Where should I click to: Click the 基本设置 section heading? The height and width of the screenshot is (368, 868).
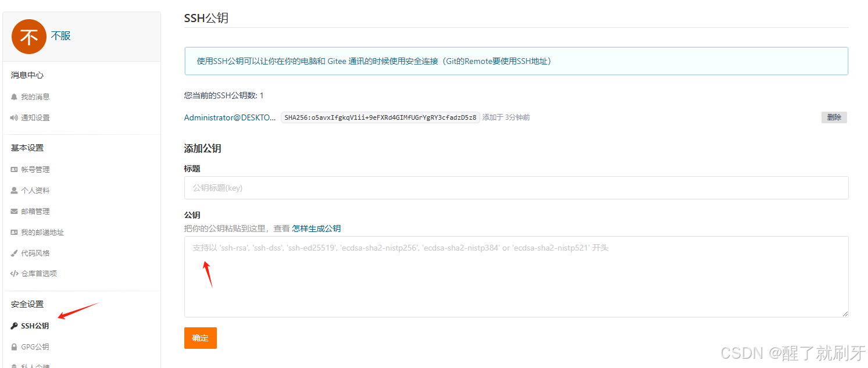(x=27, y=148)
